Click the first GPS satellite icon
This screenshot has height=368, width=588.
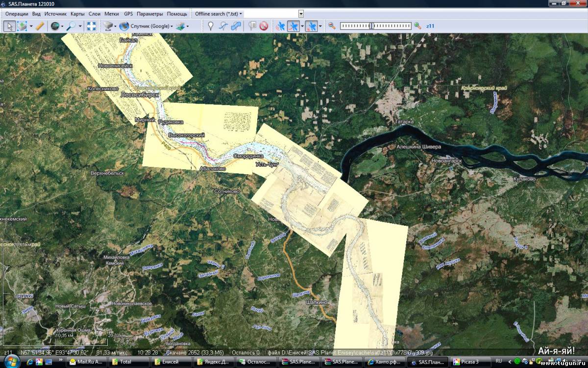[280, 26]
